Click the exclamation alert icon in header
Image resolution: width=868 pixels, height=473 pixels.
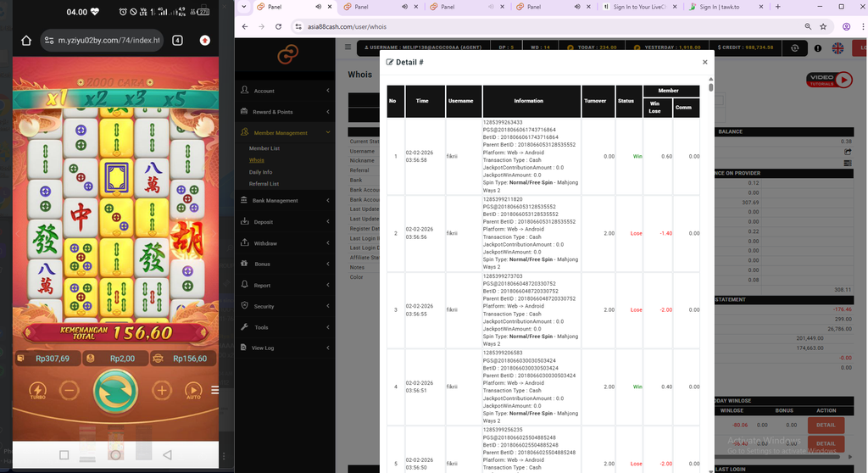click(818, 48)
